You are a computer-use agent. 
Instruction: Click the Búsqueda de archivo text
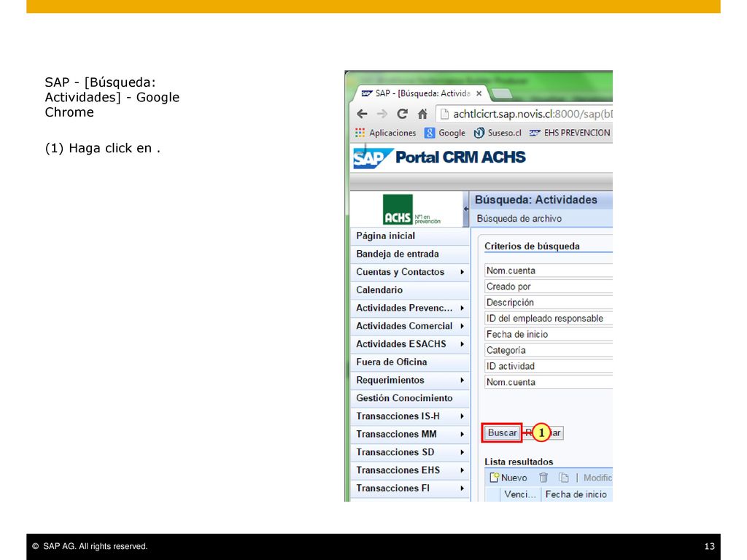point(519,219)
